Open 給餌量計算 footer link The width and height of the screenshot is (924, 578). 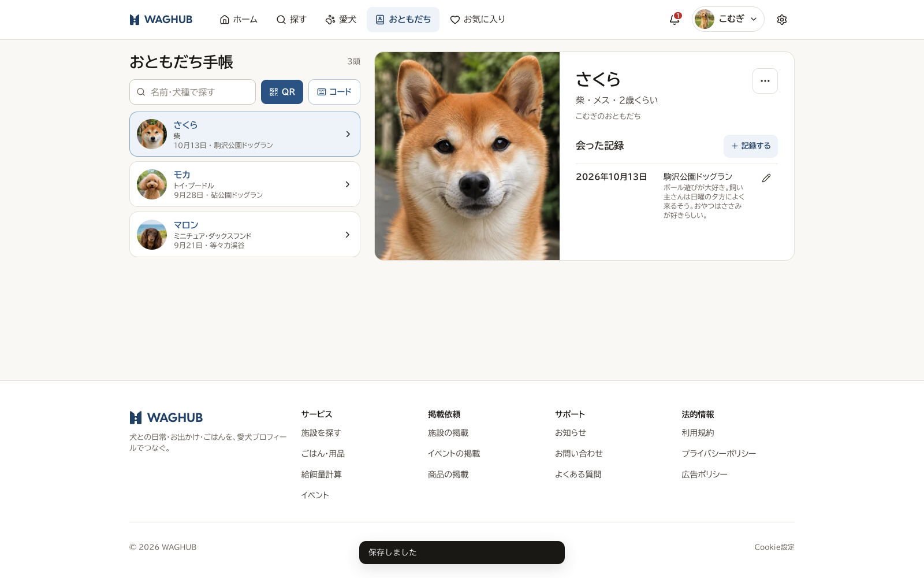(321, 475)
